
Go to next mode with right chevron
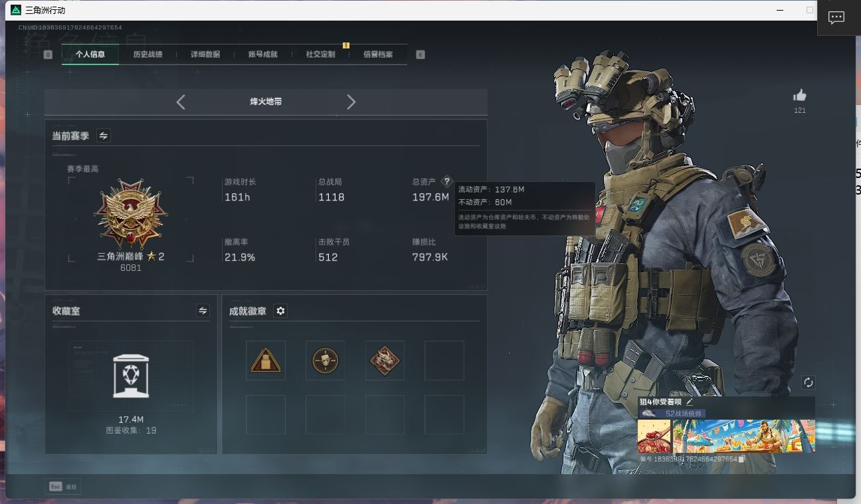pos(351,102)
